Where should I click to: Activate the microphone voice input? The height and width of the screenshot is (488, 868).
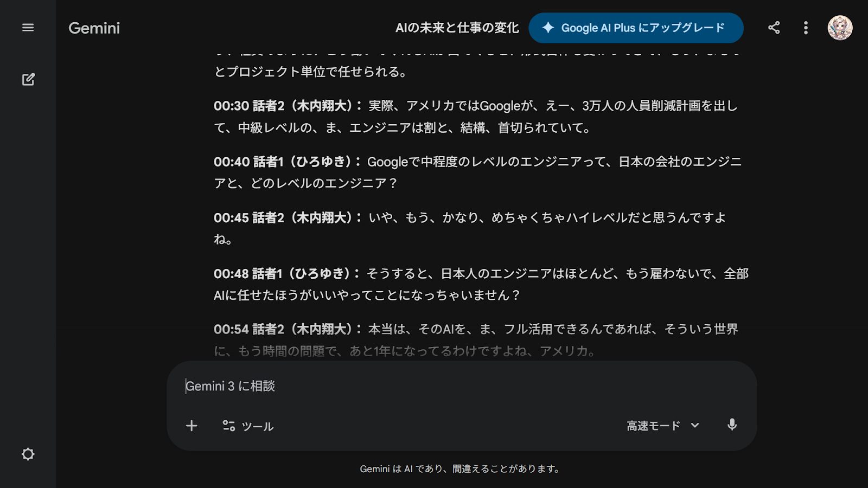pos(732,425)
